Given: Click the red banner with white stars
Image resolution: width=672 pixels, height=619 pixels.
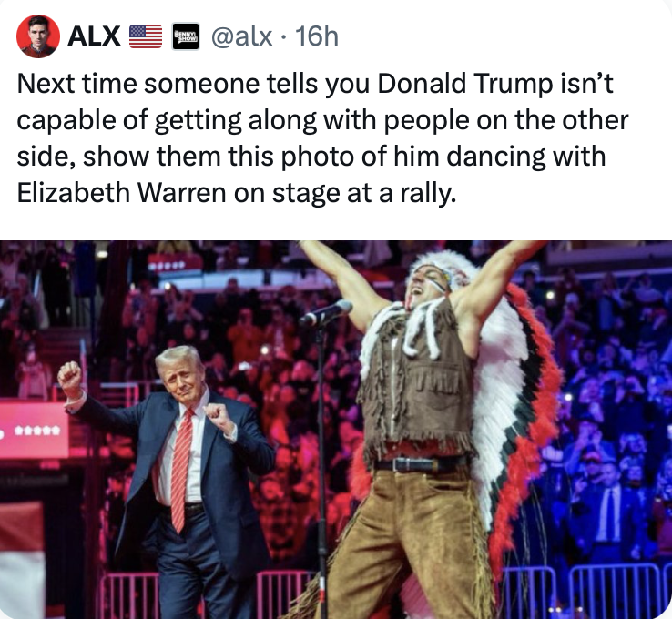Looking at the screenshot, I should [34, 429].
